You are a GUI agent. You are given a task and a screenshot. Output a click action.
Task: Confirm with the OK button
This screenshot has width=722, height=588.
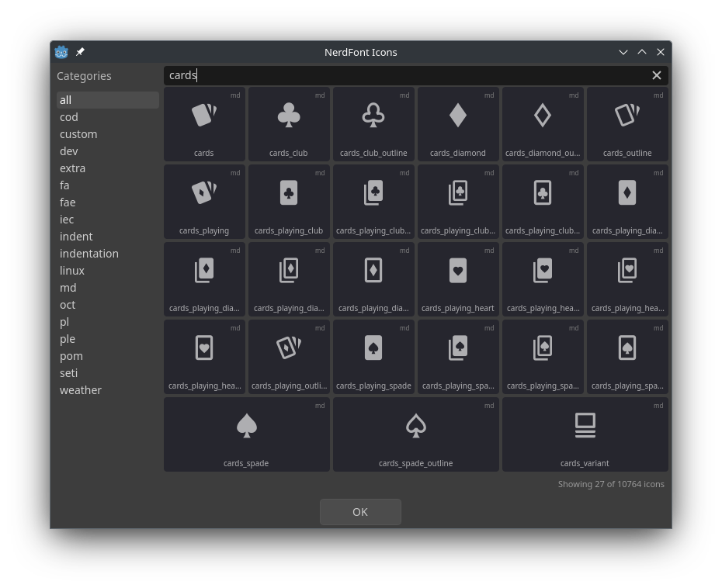tap(360, 512)
